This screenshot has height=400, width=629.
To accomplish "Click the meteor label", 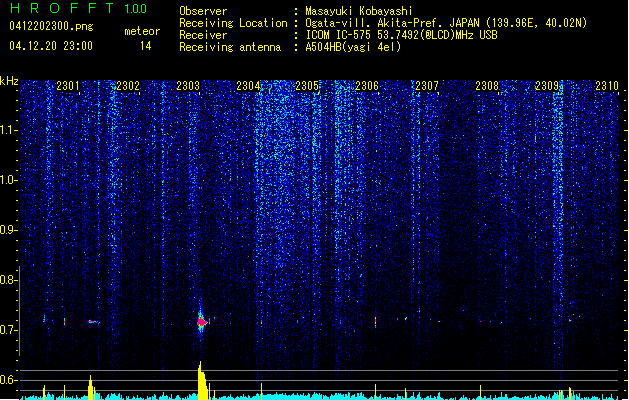I will click(x=142, y=31).
